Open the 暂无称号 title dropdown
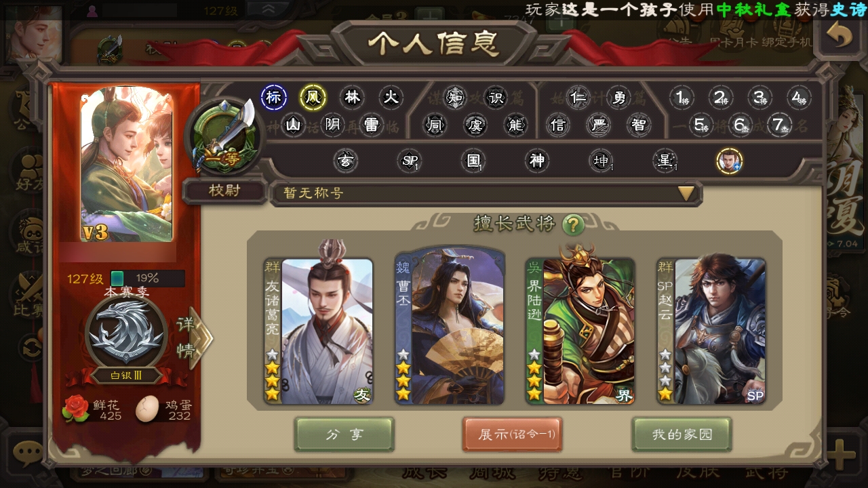The image size is (868, 488). tap(486, 193)
